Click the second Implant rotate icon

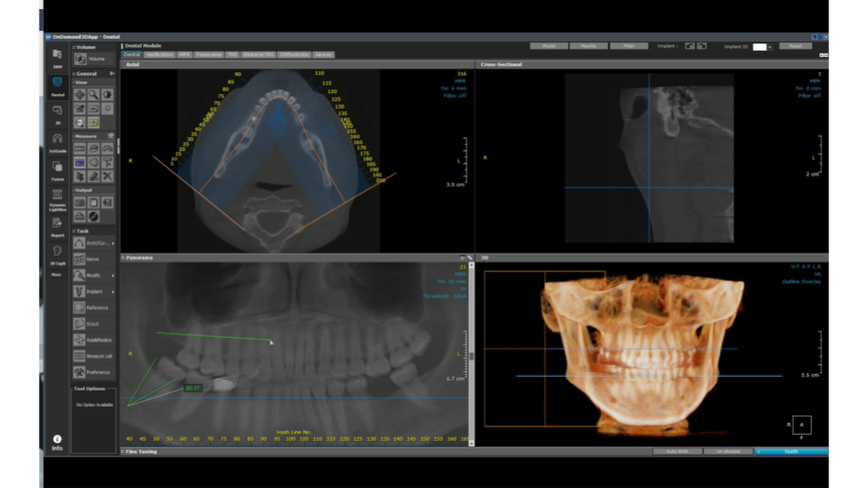702,46
